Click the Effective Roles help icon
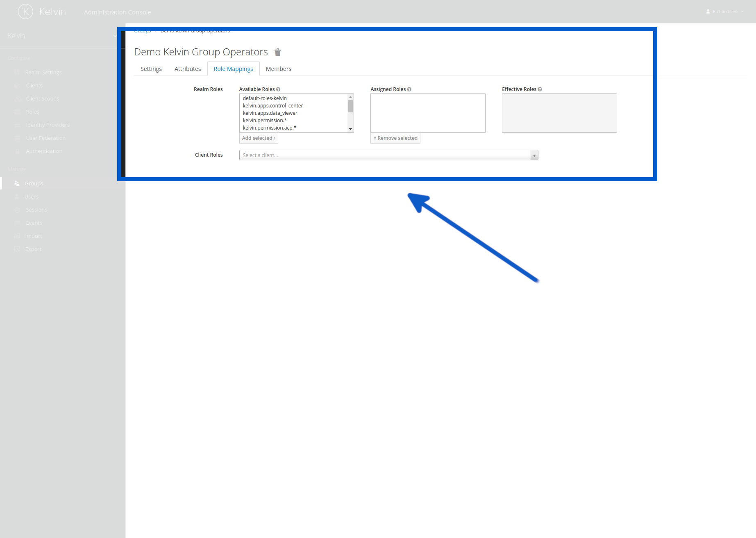The width and height of the screenshot is (756, 538). (540, 89)
